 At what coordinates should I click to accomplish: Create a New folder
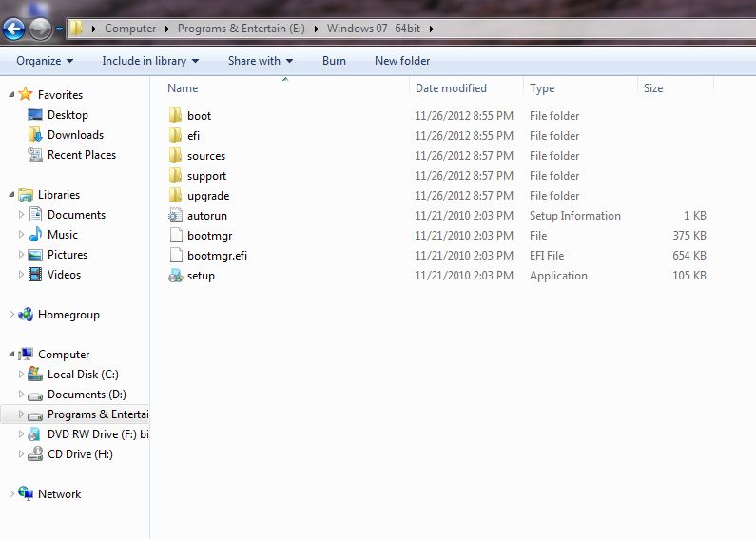(402, 61)
